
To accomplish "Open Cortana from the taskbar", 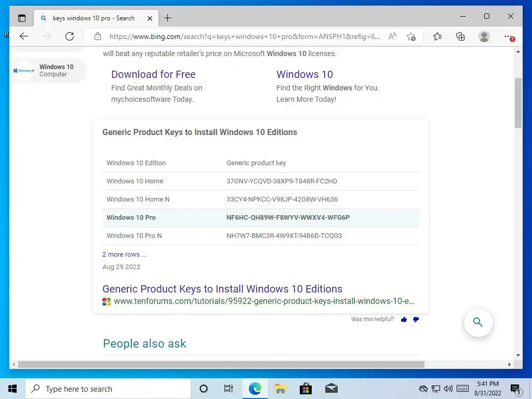I will click(204, 389).
